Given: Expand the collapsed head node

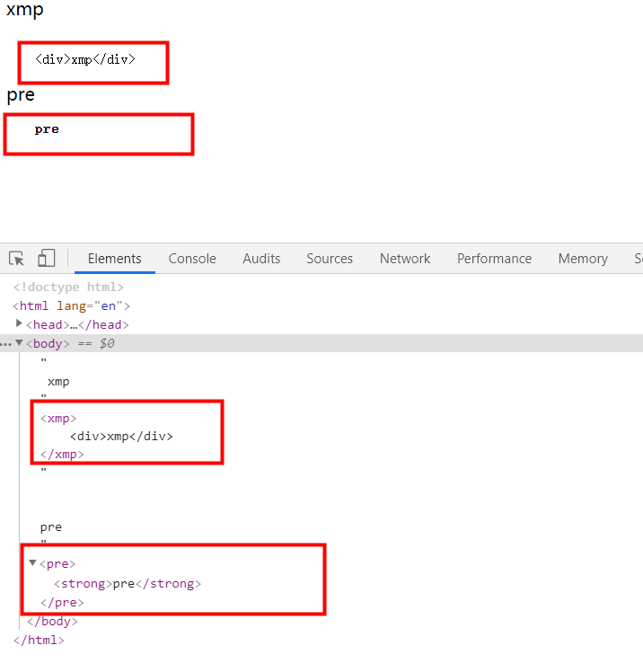Looking at the screenshot, I should click(x=19, y=323).
